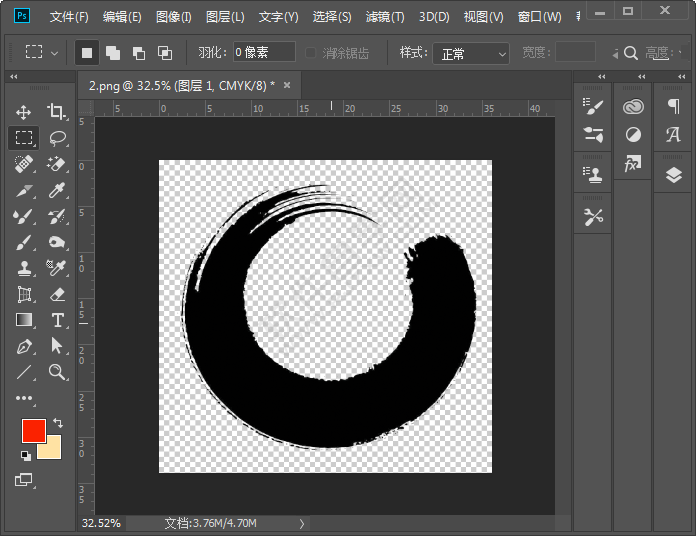
Task: Select the Horizontal Type tool
Action: tap(57, 320)
